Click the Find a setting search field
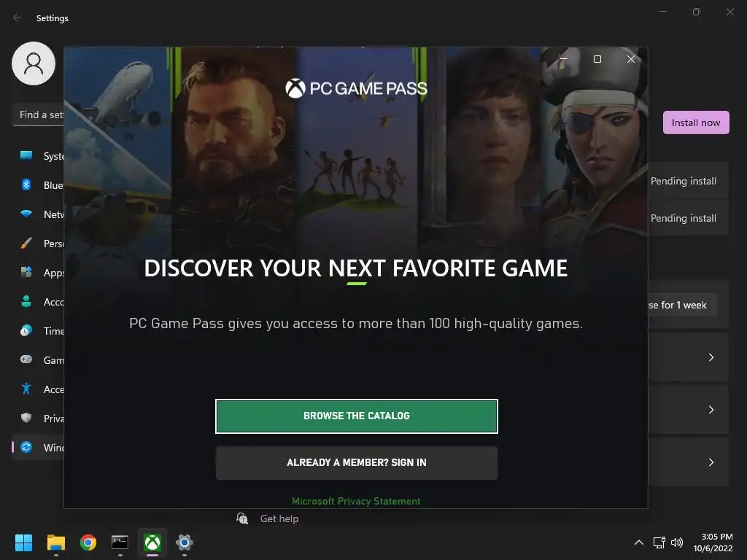The height and width of the screenshot is (560, 747). [39, 114]
